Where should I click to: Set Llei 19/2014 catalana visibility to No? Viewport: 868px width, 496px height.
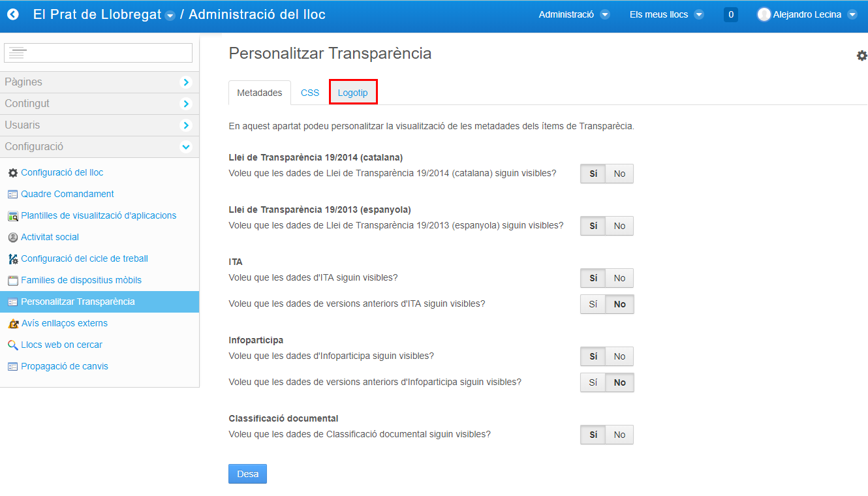coord(619,174)
